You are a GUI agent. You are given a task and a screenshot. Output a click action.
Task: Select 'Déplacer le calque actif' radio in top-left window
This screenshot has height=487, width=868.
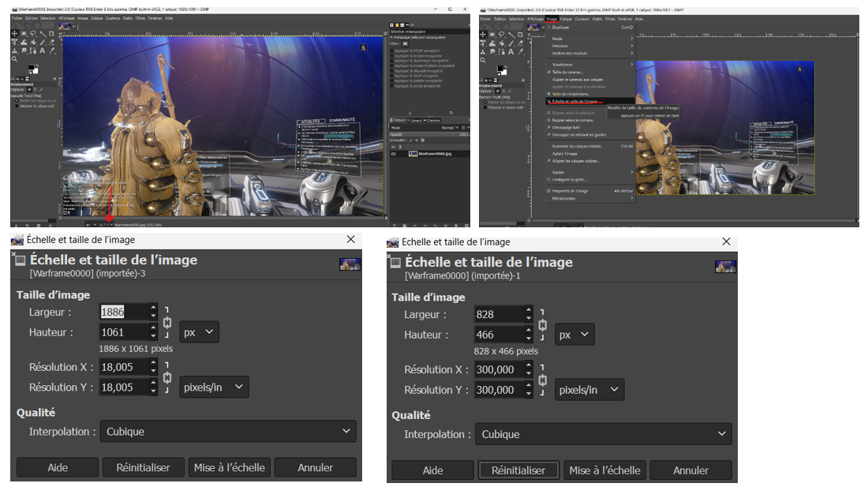(x=17, y=105)
